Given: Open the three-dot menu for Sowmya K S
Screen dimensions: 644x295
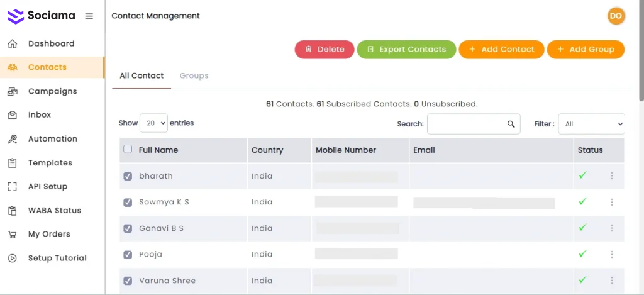Looking at the screenshot, I should coord(611,202).
